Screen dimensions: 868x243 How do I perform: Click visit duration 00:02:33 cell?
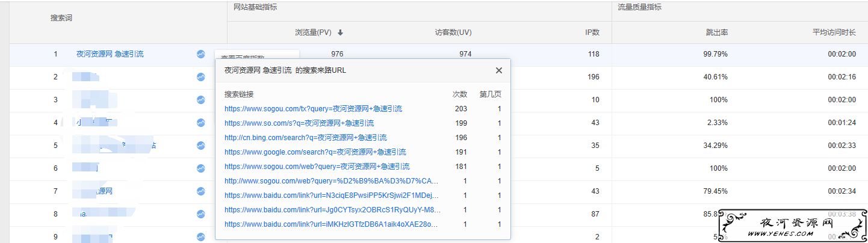click(842, 146)
